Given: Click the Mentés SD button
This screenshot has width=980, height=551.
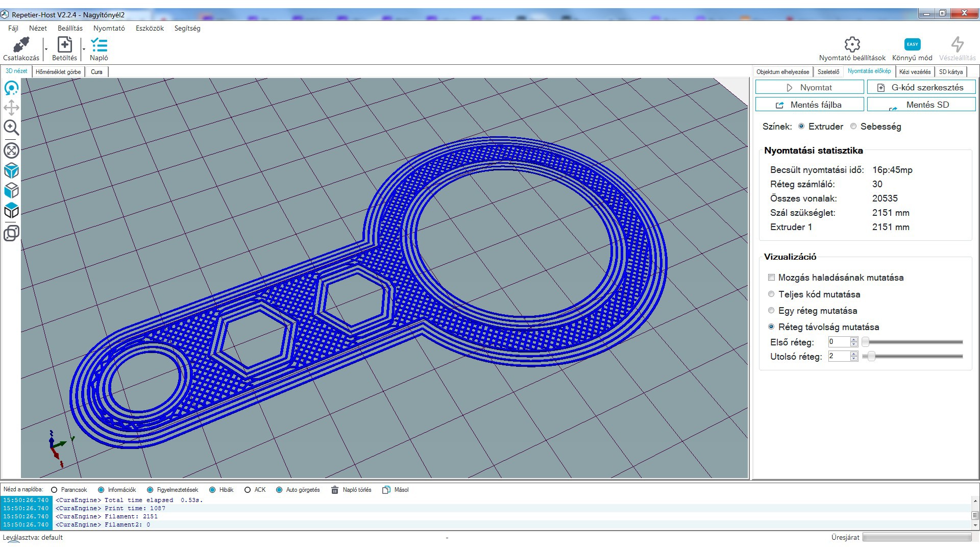Looking at the screenshot, I should click(921, 105).
